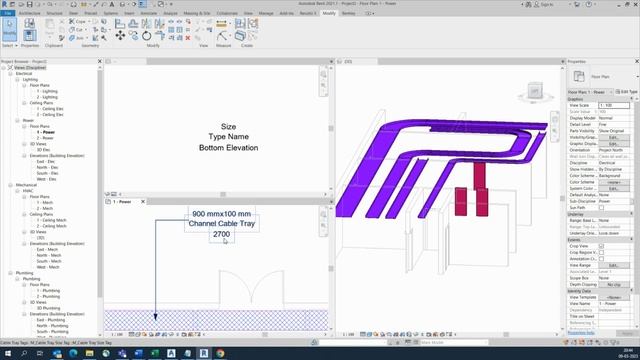Click the View Scale input field

tap(614, 105)
